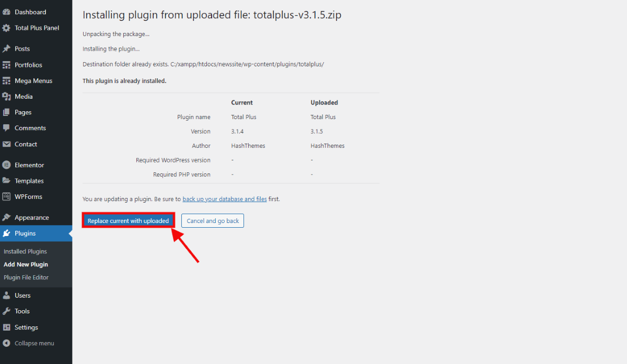
Task: Click 'Unpacking the package…' status line
Action: click(116, 34)
